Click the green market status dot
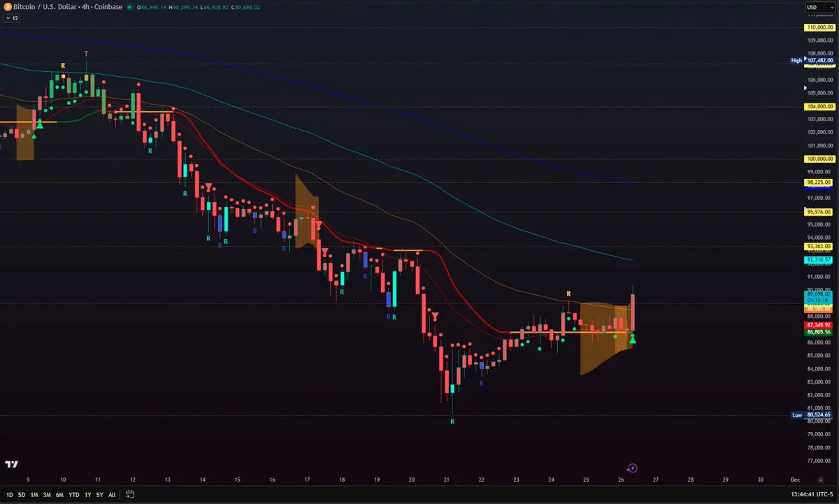This screenshot has height=504, width=839. coord(130,7)
